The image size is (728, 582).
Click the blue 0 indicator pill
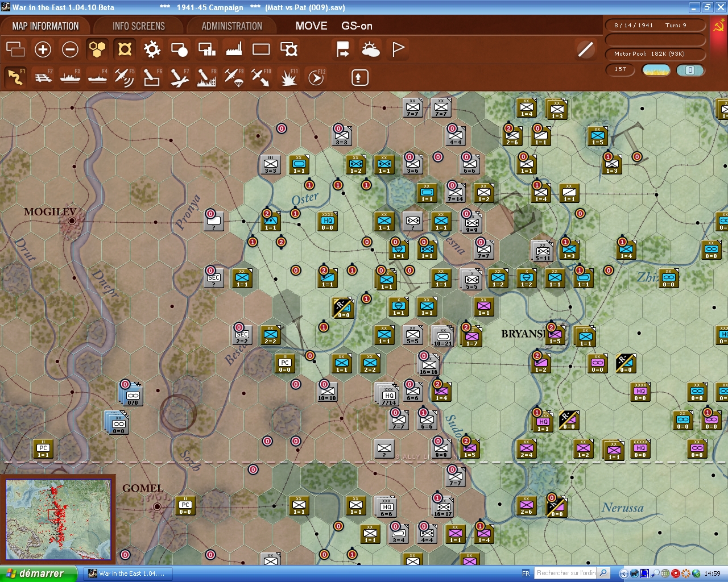click(x=690, y=70)
